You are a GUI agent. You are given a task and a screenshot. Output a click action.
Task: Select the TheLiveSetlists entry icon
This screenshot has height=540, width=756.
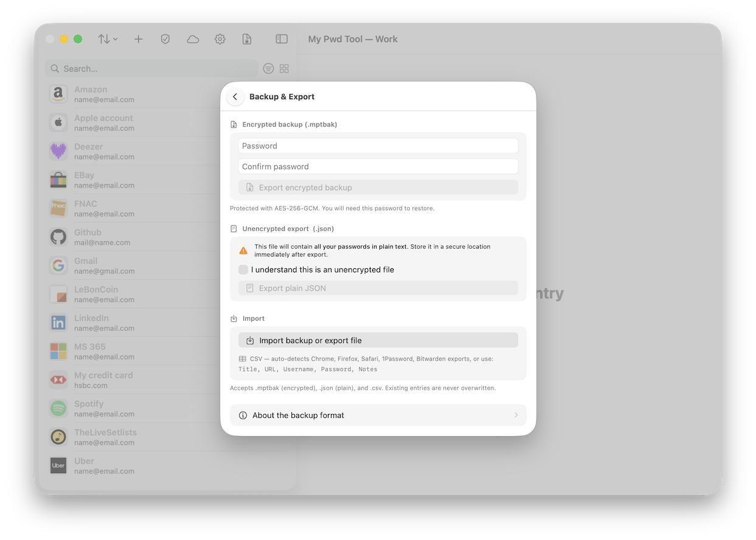[58, 437]
